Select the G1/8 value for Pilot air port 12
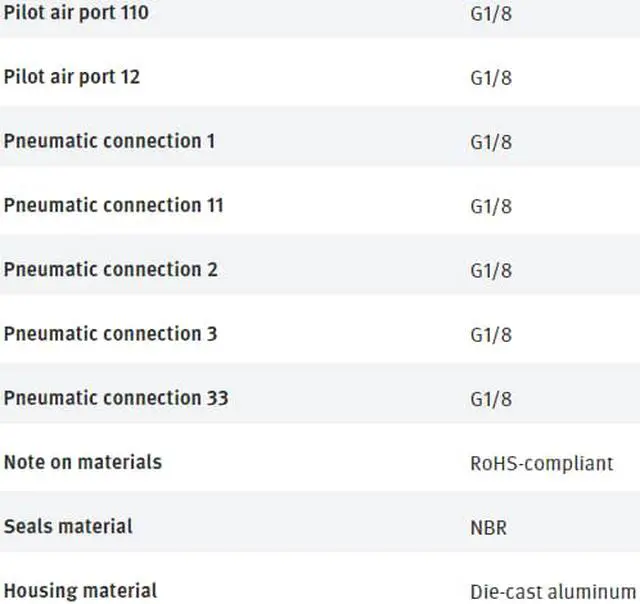This screenshot has width=640, height=604. click(490, 78)
